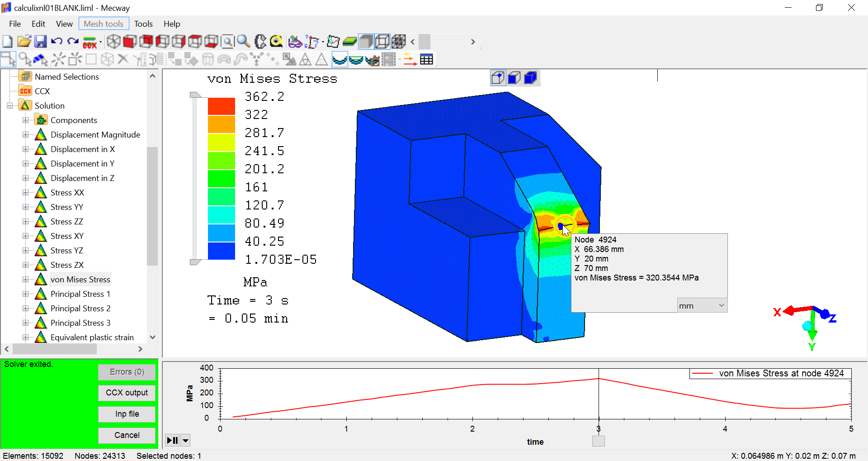This screenshot has height=461, width=868.
Task: Click the animation film strip icon
Action: point(389,59)
